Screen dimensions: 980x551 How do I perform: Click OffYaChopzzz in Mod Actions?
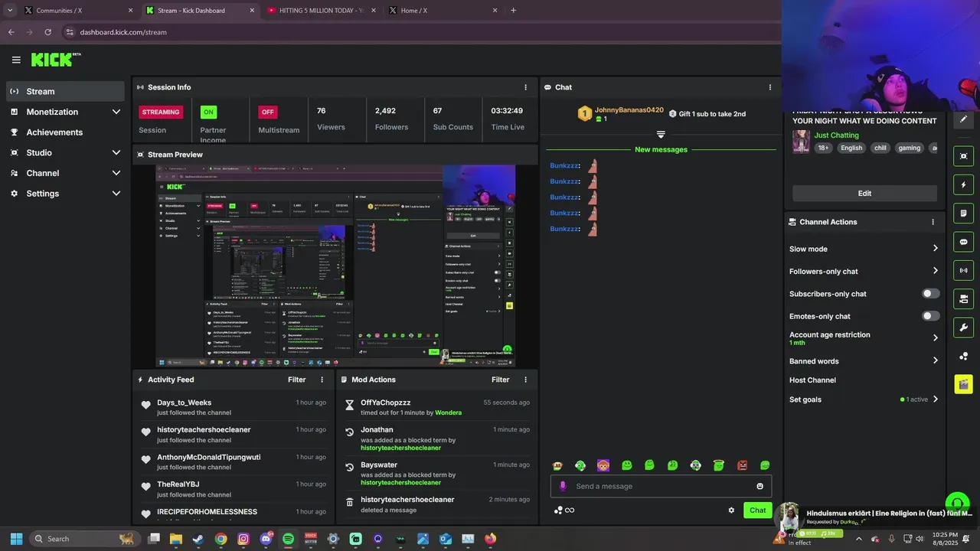tap(386, 403)
